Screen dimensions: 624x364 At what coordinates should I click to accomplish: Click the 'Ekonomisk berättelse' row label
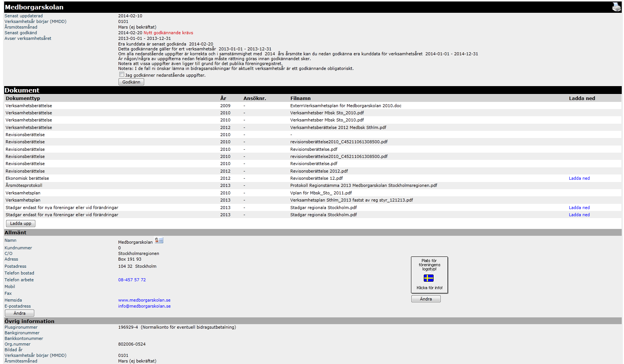tap(27, 178)
